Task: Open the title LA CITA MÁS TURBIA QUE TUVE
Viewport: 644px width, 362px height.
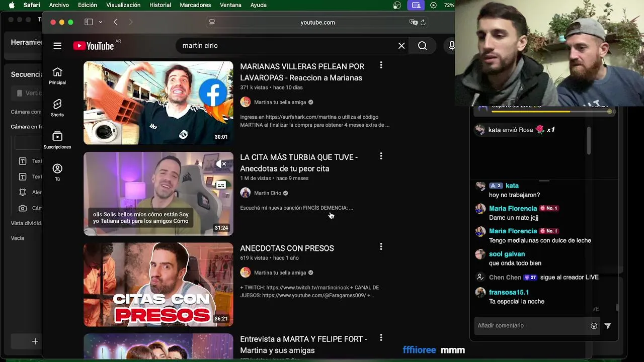Action: (299, 163)
